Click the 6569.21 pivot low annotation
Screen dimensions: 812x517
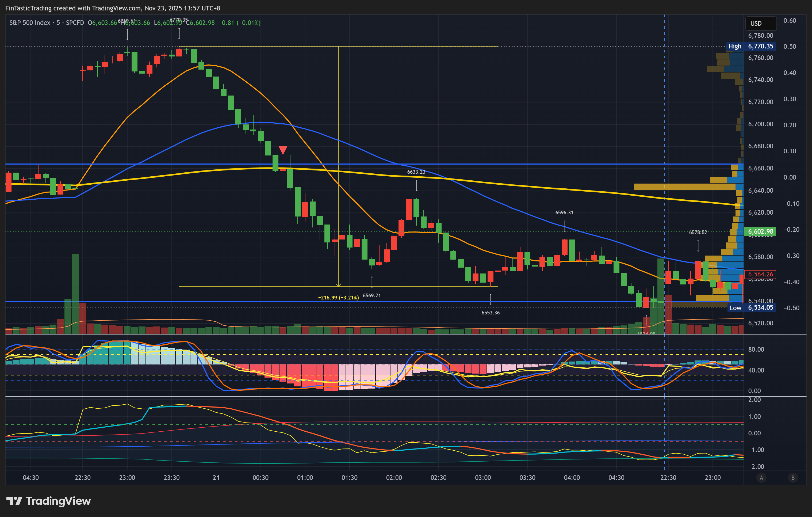point(371,295)
